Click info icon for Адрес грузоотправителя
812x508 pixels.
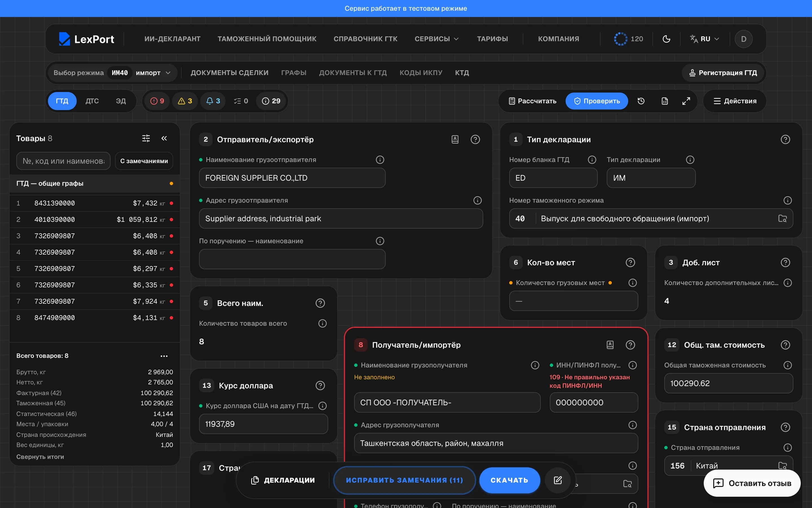pos(477,200)
